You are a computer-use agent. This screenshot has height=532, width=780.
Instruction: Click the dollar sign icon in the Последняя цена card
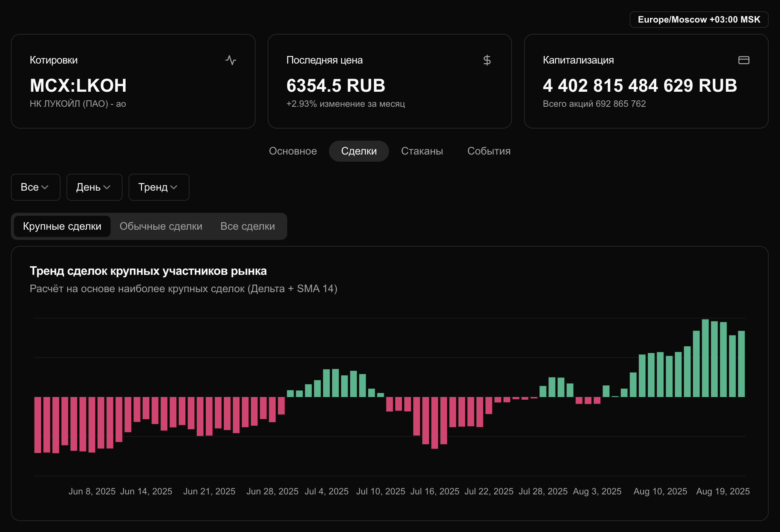coord(487,60)
